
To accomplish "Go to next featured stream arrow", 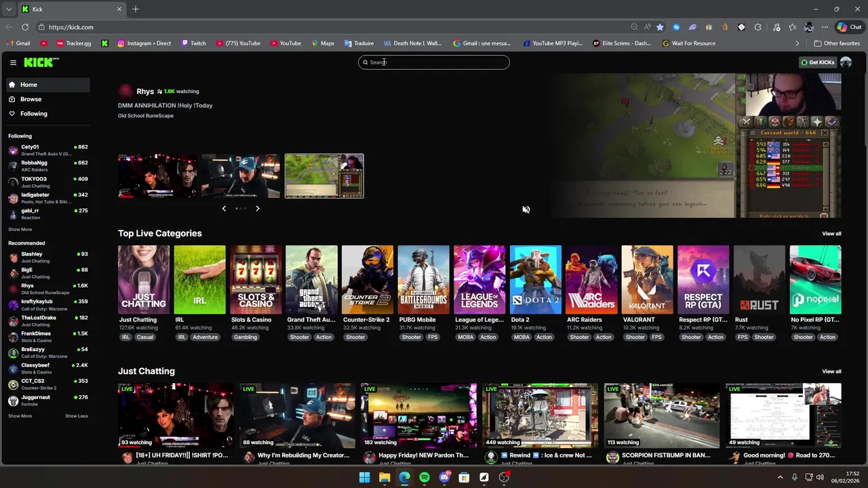I will (258, 209).
